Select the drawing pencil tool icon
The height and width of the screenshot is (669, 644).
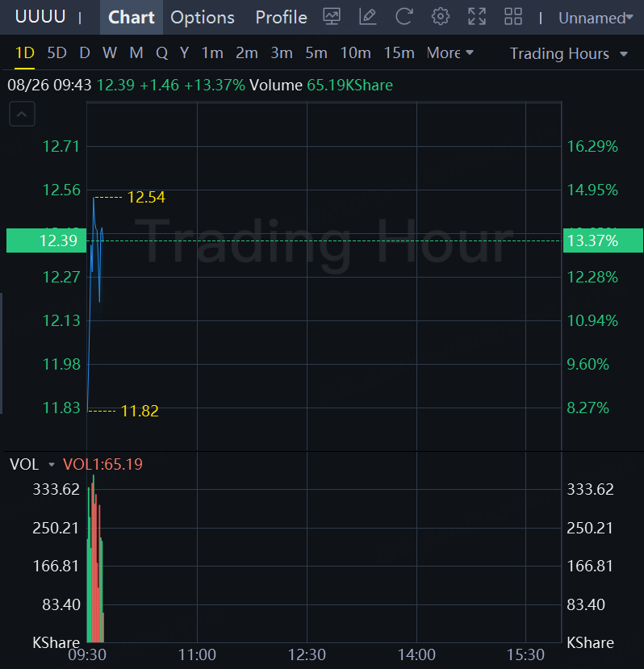click(367, 17)
